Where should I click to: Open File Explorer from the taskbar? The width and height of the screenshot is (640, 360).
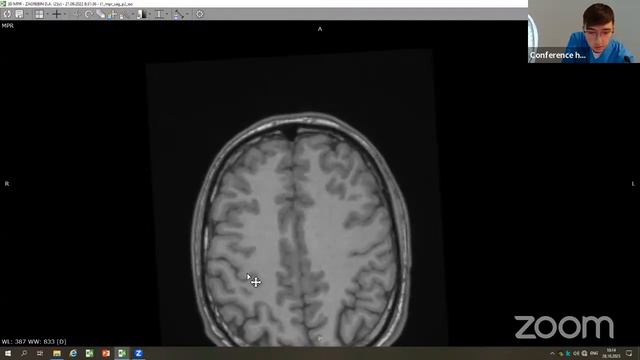57,353
